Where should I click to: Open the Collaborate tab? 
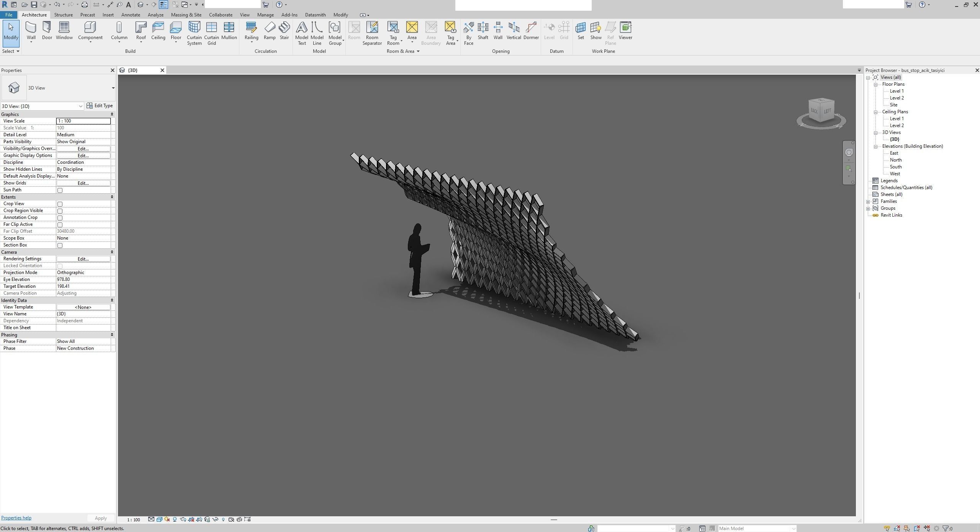[220, 15]
